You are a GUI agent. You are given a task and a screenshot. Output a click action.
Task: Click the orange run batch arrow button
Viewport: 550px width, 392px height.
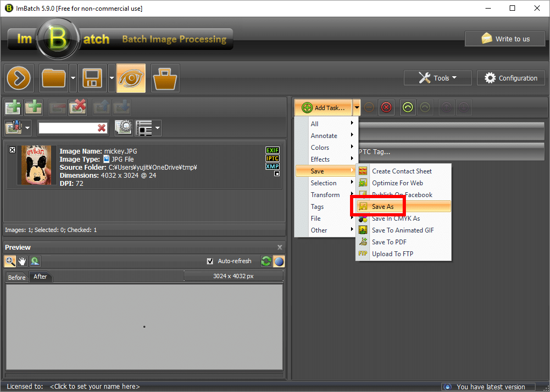[x=20, y=78]
